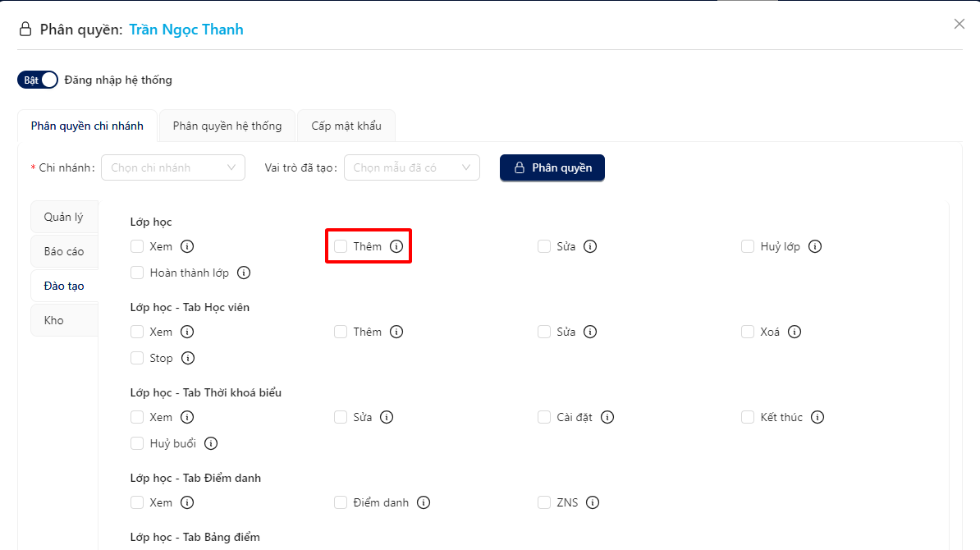Show info for Kết thúc permission

817,417
